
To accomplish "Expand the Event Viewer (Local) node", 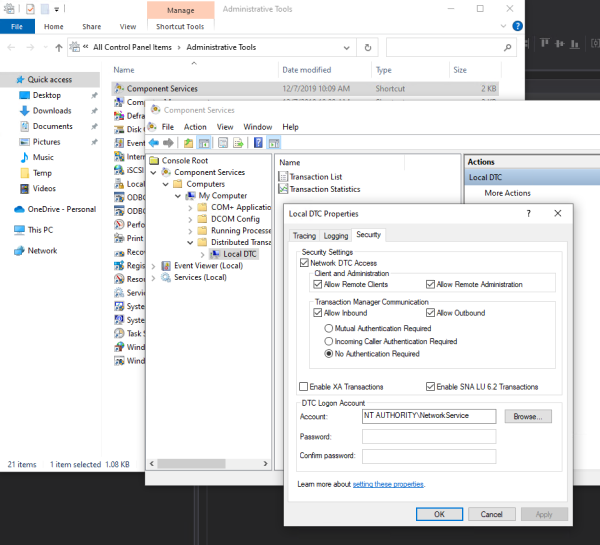I will [153, 266].
